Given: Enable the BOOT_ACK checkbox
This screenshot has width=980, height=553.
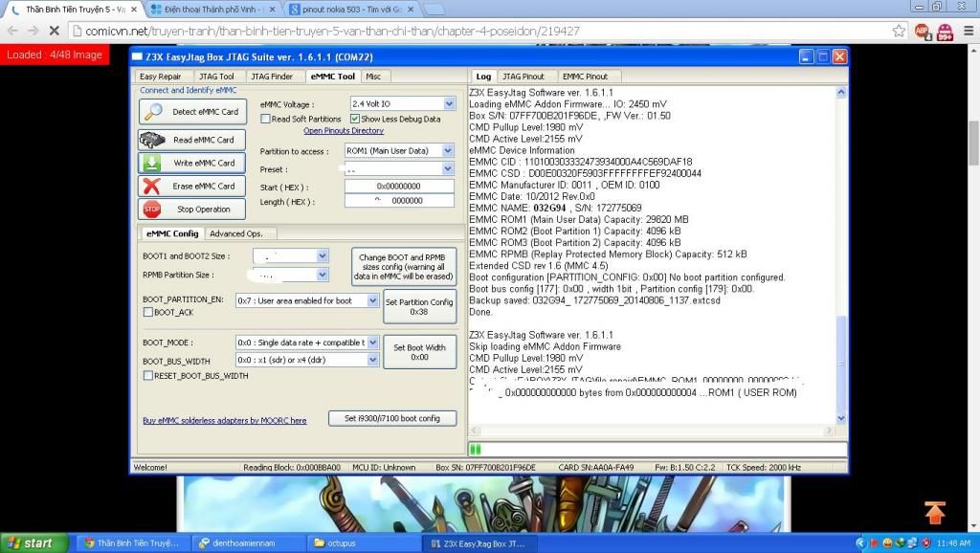Looking at the screenshot, I should point(148,312).
